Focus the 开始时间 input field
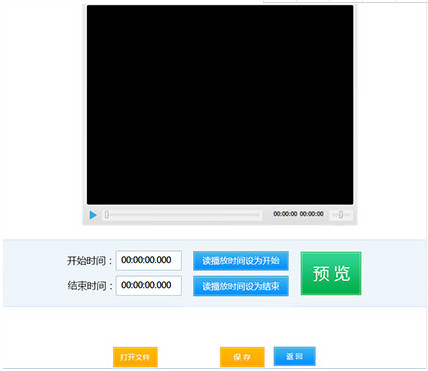This screenshot has height=371, width=428. [x=149, y=260]
